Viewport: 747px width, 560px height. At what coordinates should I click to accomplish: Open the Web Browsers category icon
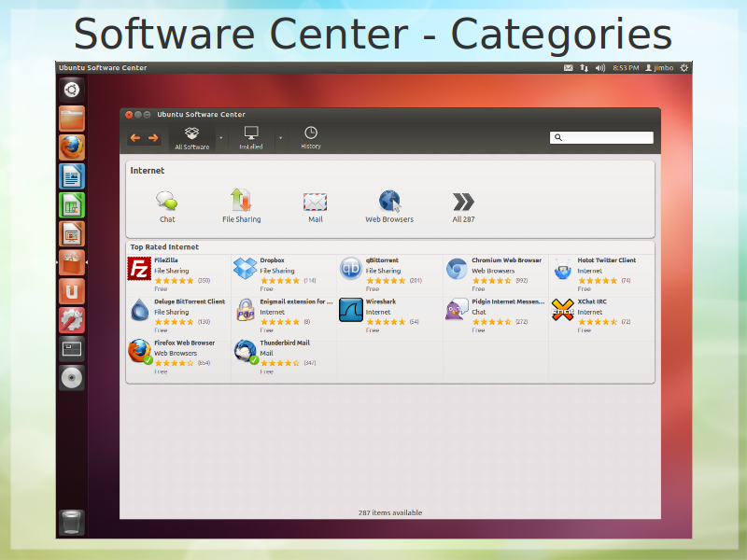point(389,201)
